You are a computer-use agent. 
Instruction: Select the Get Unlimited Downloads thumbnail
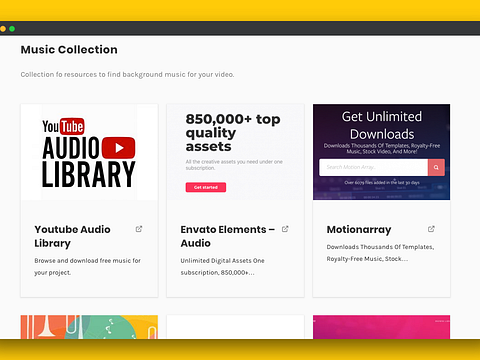[x=381, y=152]
